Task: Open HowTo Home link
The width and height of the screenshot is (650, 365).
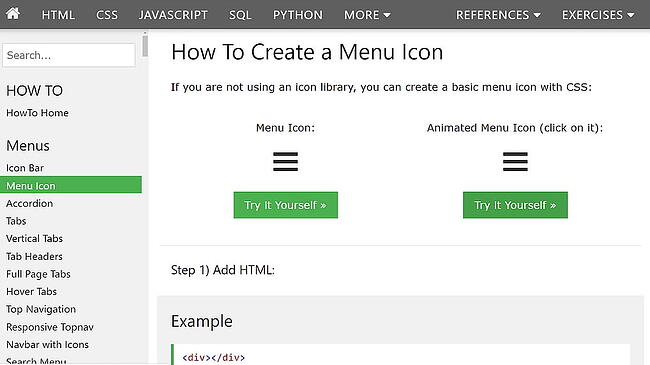Action: (37, 113)
